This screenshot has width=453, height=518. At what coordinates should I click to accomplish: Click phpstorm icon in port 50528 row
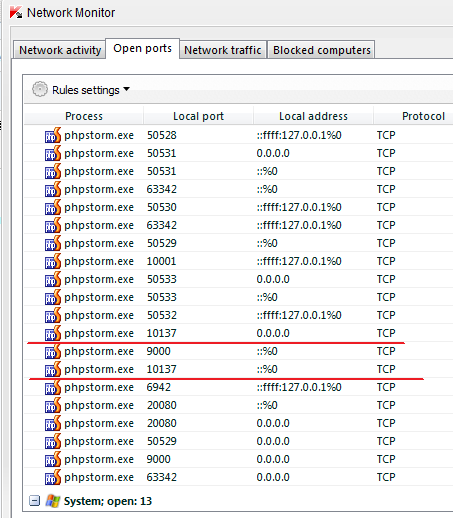point(53,135)
